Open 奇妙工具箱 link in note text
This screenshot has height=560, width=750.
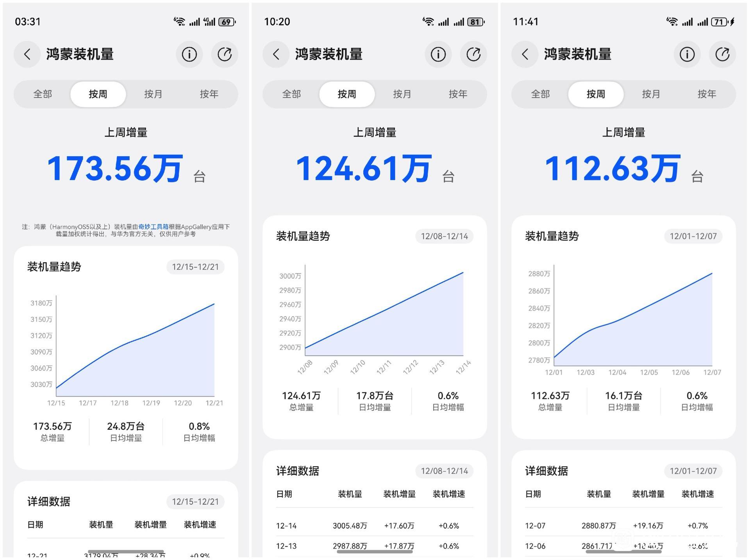[x=153, y=227]
